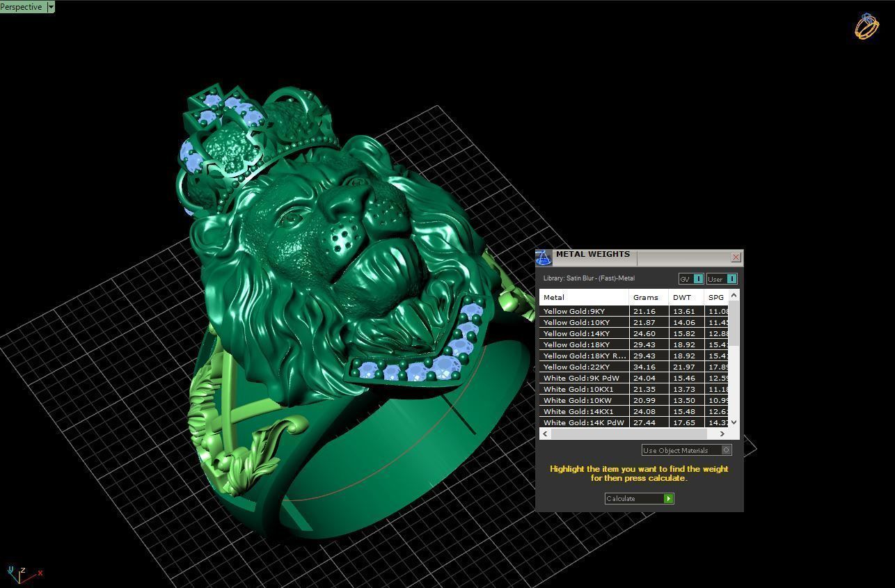Viewport: 895px width, 588px height.
Task: Select the Yellow Gold:22KY row
Action: [634, 367]
